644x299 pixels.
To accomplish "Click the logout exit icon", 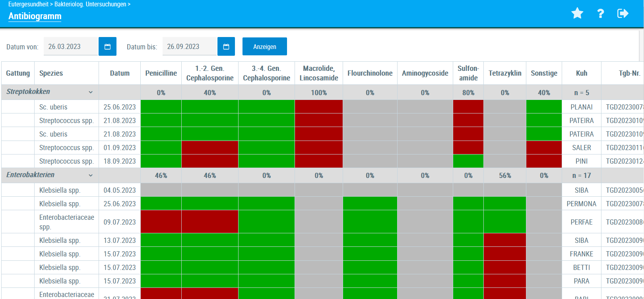I will pyautogui.click(x=623, y=14).
